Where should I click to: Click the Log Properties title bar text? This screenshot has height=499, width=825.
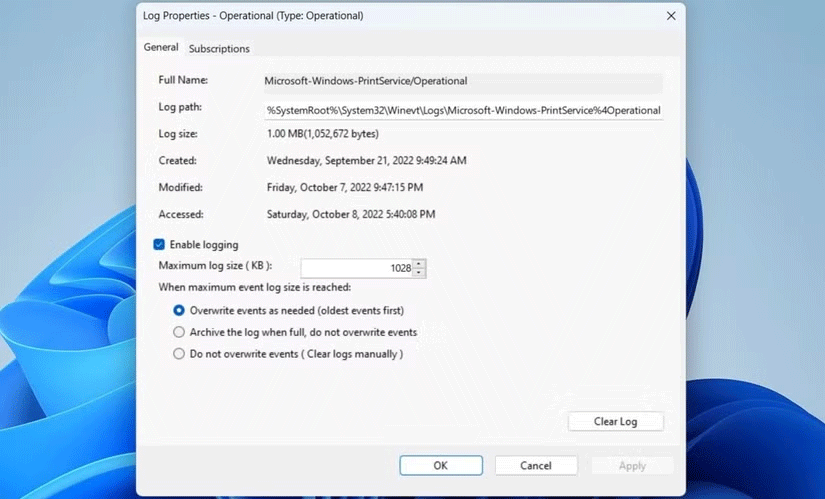[254, 16]
